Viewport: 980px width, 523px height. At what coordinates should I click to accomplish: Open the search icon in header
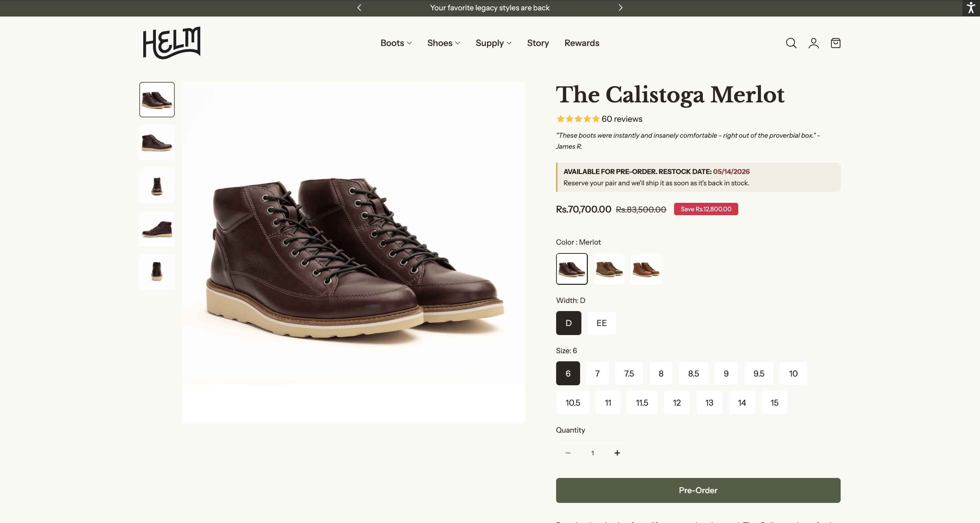(x=791, y=43)
